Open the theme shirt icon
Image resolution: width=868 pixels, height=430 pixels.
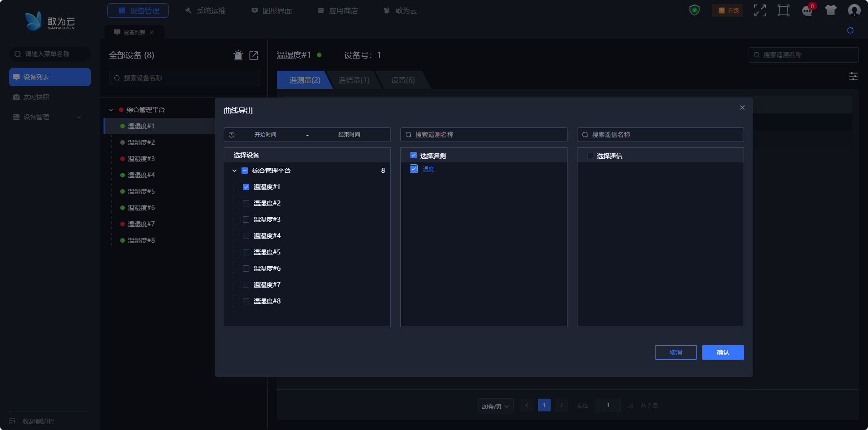tap(831, 10)
